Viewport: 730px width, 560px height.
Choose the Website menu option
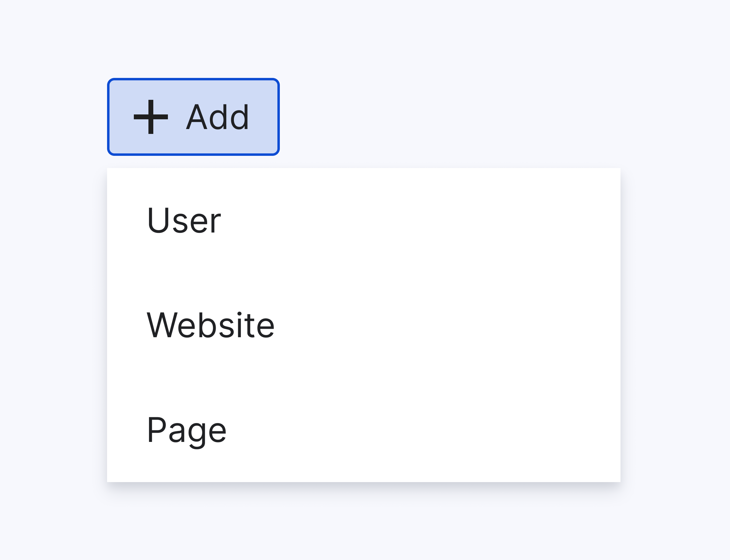(x=210, y=325)
